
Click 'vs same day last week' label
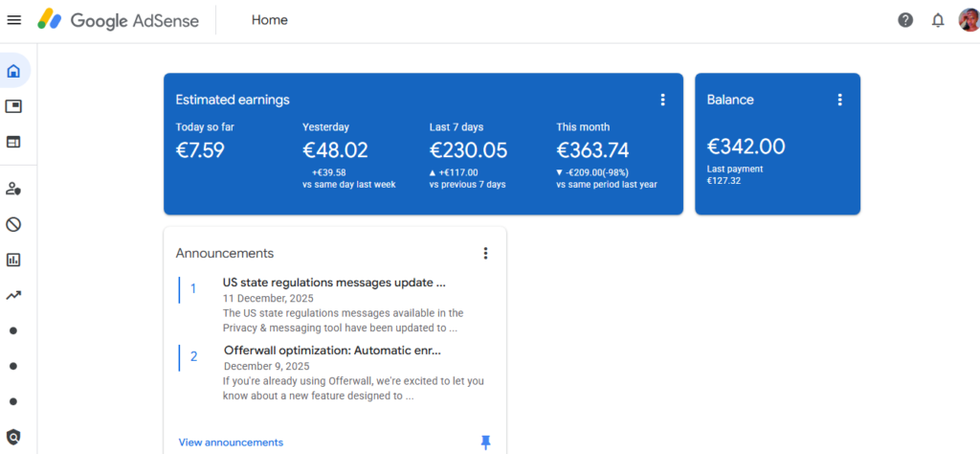(x=348, y=185)
